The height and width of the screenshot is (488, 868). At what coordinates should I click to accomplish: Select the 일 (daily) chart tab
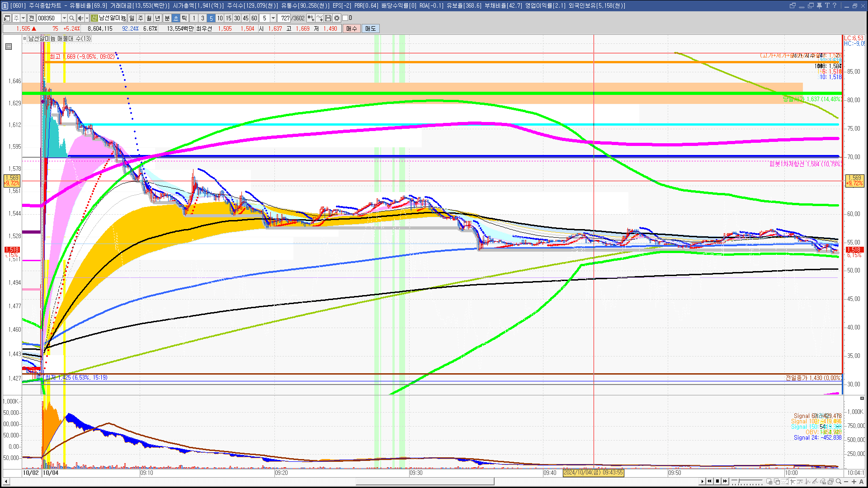pos(132,18)
